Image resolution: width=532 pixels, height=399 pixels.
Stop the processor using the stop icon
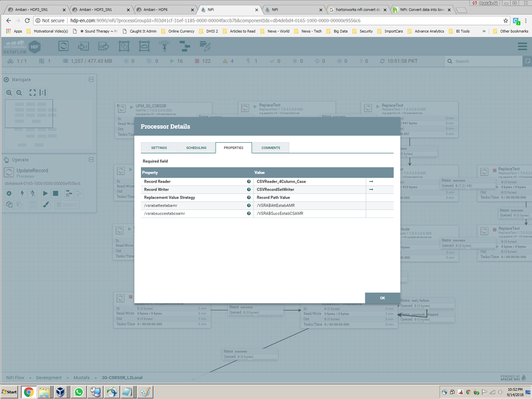click(56, 193)
